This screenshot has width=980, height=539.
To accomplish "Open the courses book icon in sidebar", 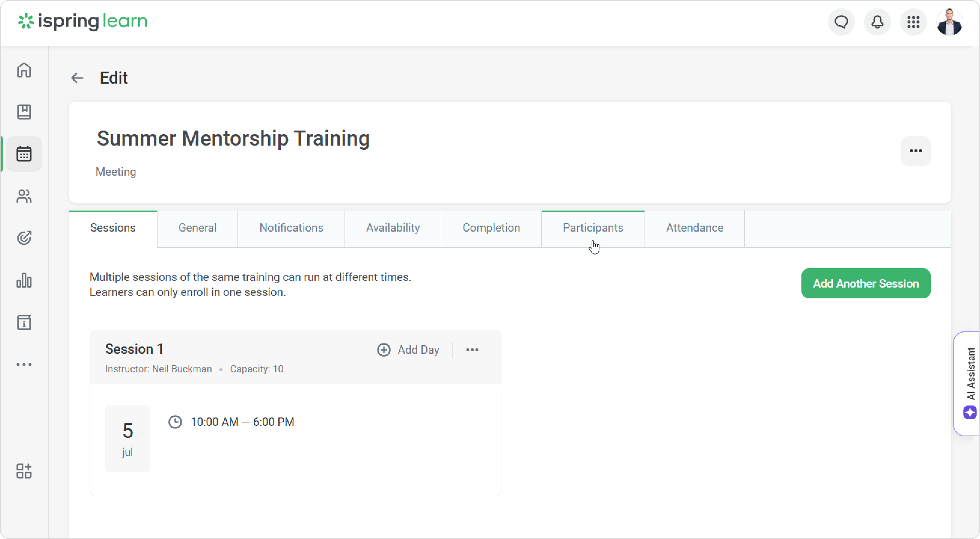I will 24,112.
